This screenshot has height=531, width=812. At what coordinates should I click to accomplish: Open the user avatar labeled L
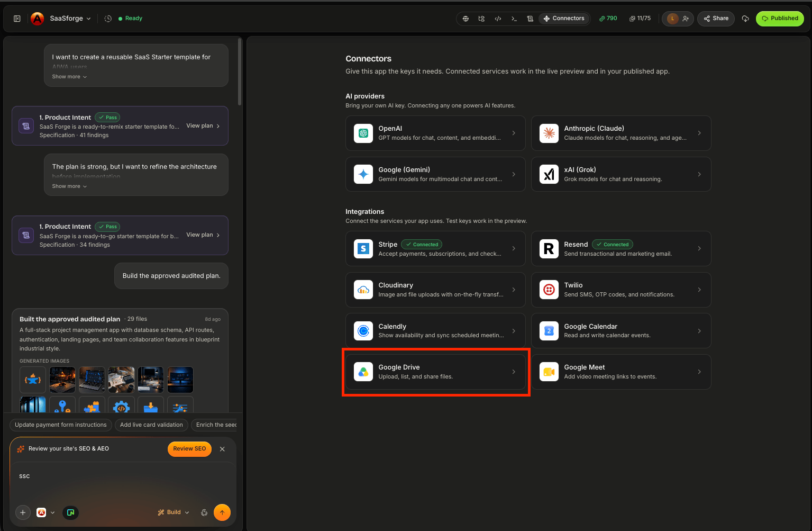tap(673, 19)
